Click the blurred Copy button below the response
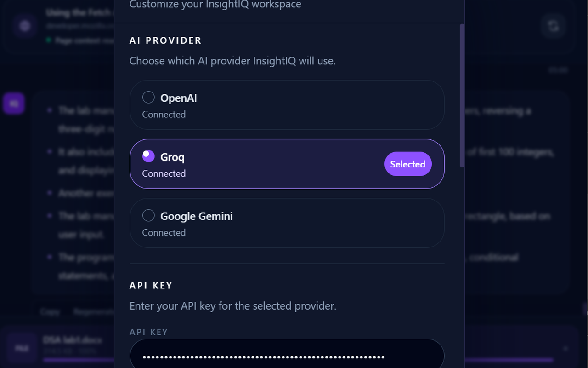The image size is (588, 368). [50, 312]
